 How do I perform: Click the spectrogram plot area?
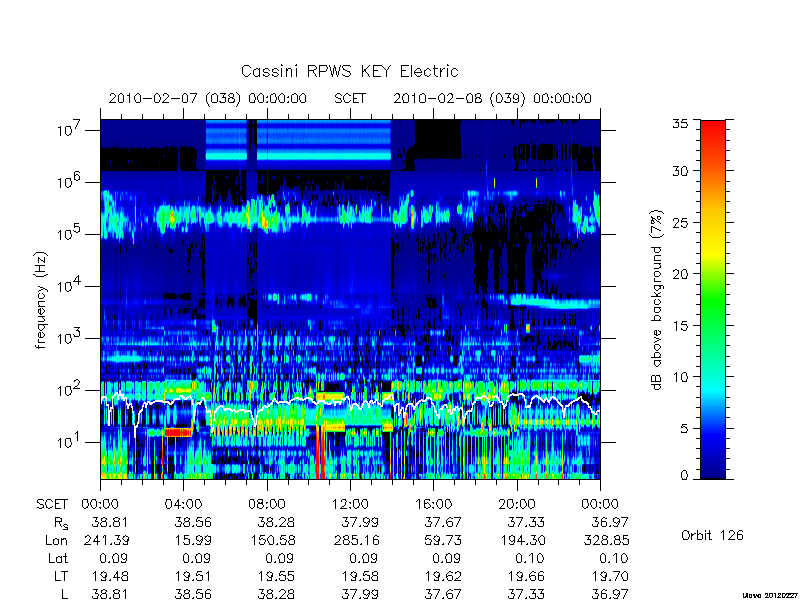tap(350, 299)
